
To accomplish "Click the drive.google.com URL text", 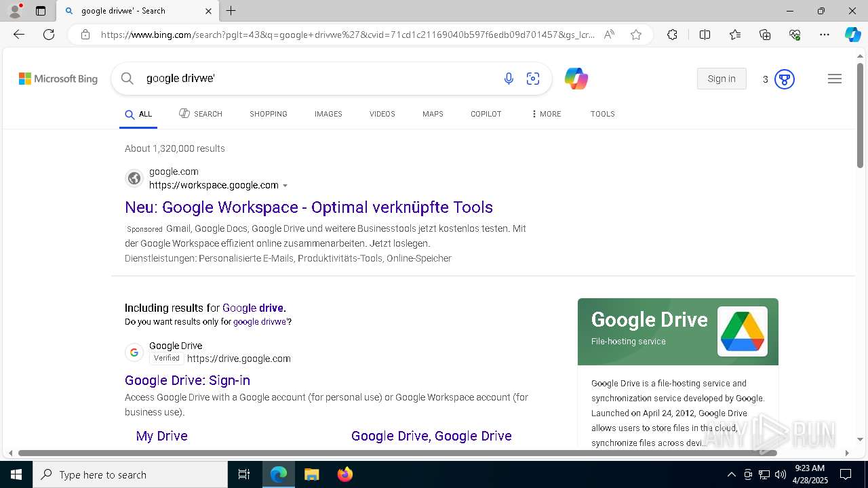I will pos(239,359).
